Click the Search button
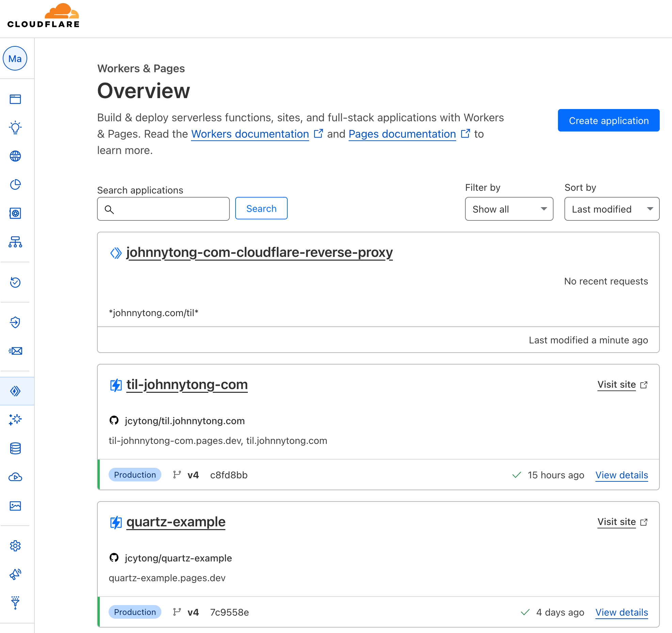The image size is (672, 633). pos(261,209)
